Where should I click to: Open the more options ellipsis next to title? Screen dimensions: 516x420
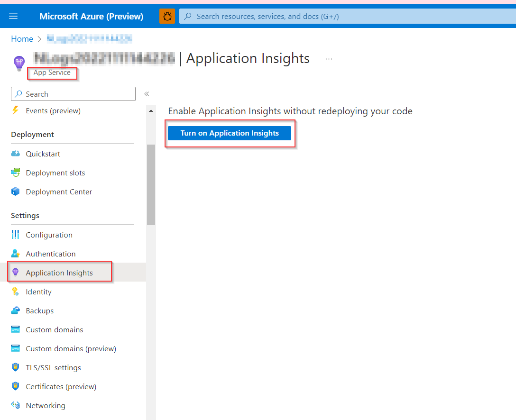(329, 59)
